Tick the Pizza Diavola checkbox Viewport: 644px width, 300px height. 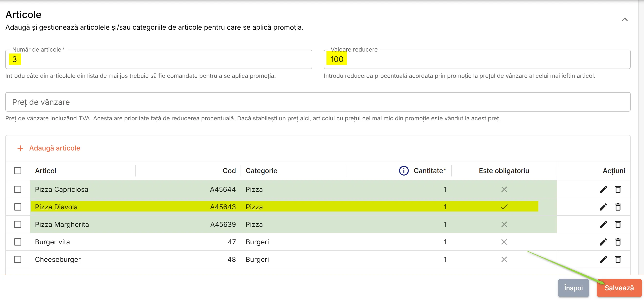(x=17, y=207)
